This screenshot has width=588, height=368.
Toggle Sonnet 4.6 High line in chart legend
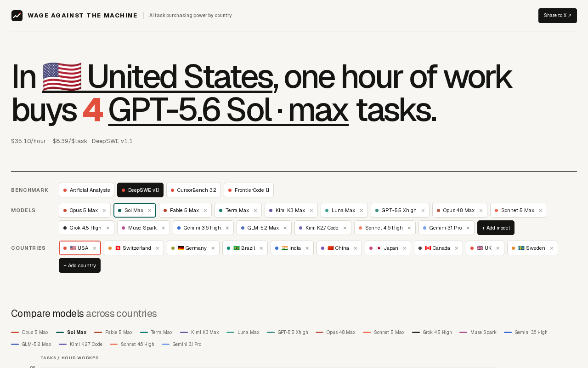pos(132,344)
